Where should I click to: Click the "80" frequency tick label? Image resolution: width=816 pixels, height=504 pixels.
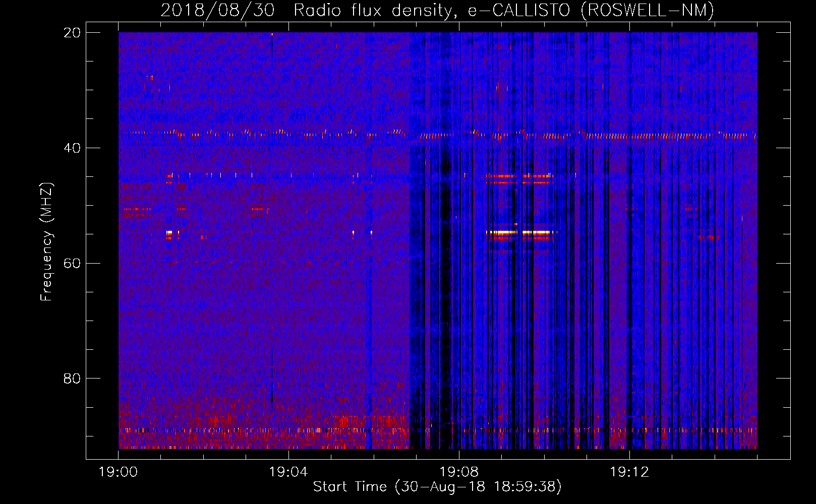tap(73, 378)
